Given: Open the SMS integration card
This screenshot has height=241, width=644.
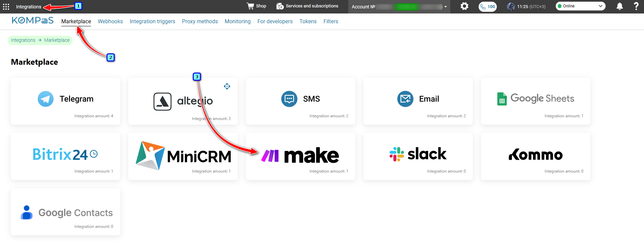Looking at the screenshot, I should click(300, 101).
